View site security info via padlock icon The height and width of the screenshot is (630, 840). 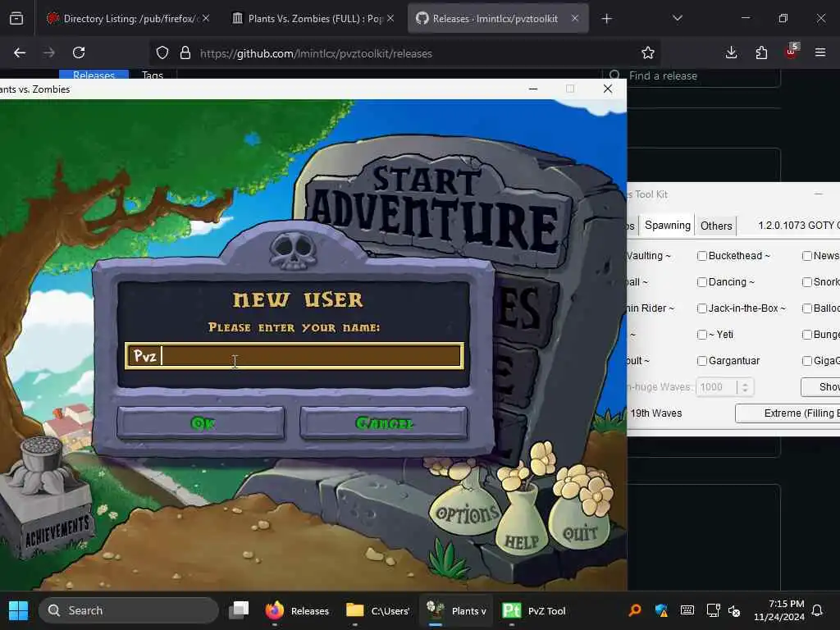pos(185,52)
